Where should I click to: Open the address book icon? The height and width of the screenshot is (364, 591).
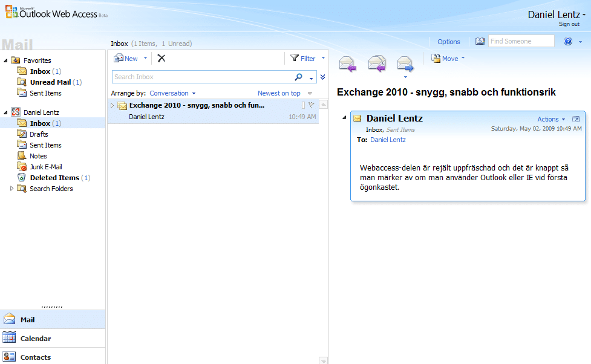pos(480,42)
